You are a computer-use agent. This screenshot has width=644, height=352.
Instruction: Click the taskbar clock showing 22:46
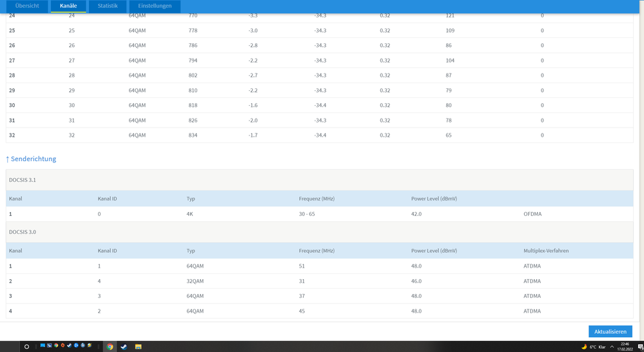tap(625, 347)
